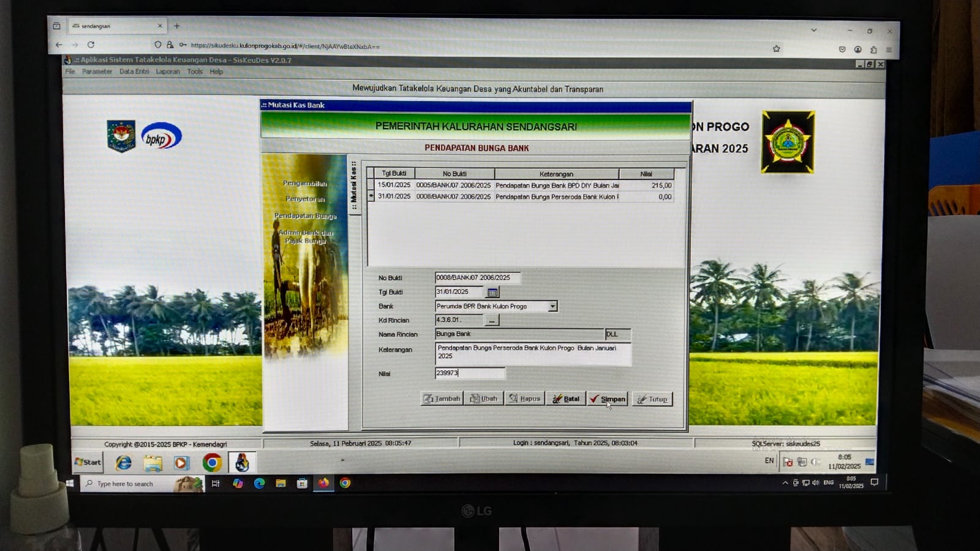Select the SisKeuDes app in remote taskbar
Viewport: 980px width, 551px height.
click(x=242, y=462)
